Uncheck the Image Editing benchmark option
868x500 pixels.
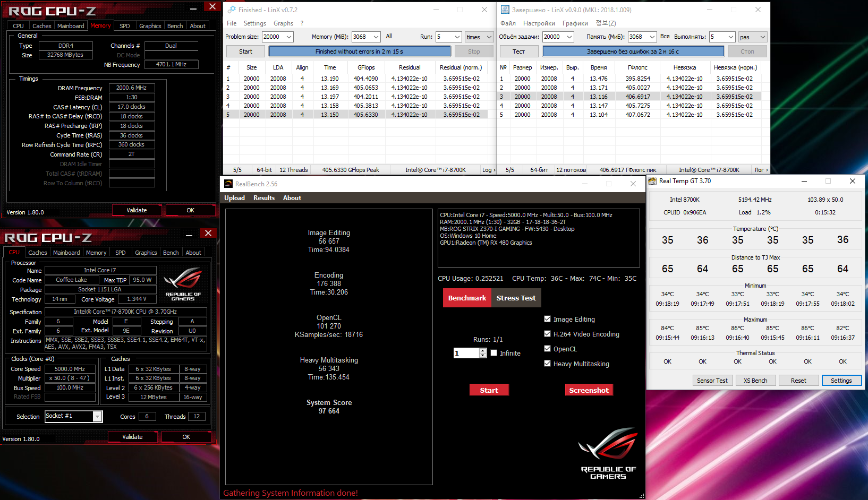[x=547, y=319]
